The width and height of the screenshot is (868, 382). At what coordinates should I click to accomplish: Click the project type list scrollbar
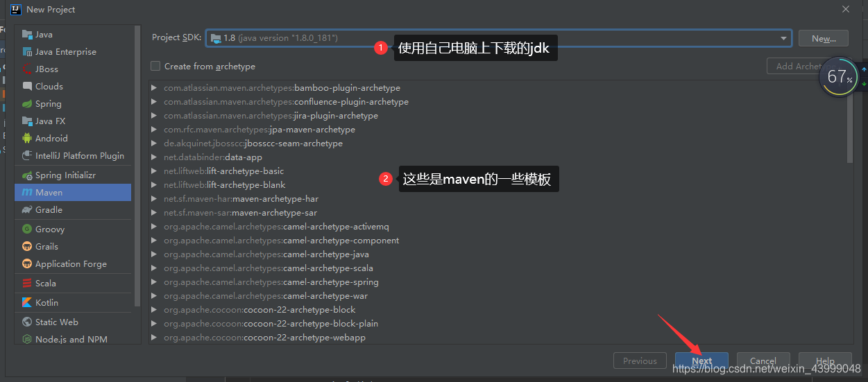click(137, 166)
